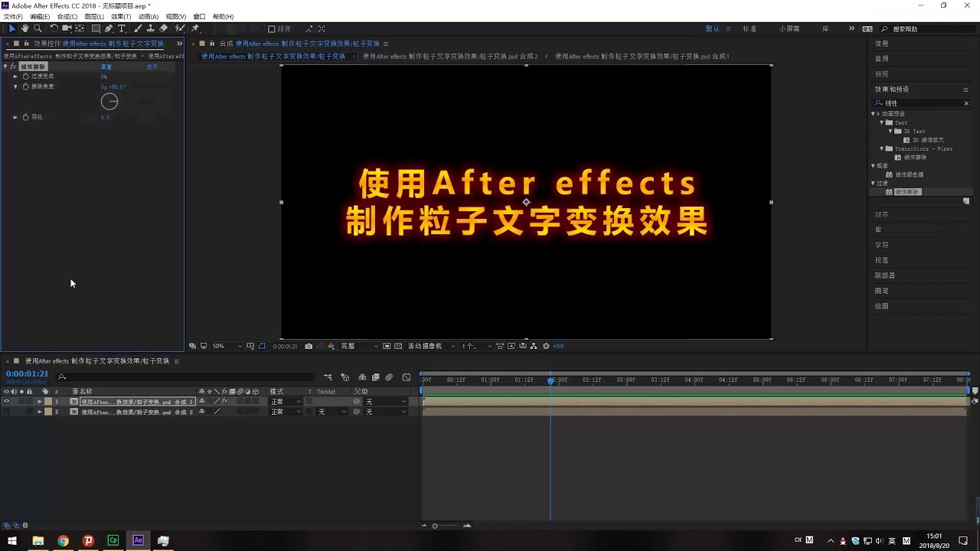Open the 50% magnification dropdown
980x551 pixels.
coord(227,346)
